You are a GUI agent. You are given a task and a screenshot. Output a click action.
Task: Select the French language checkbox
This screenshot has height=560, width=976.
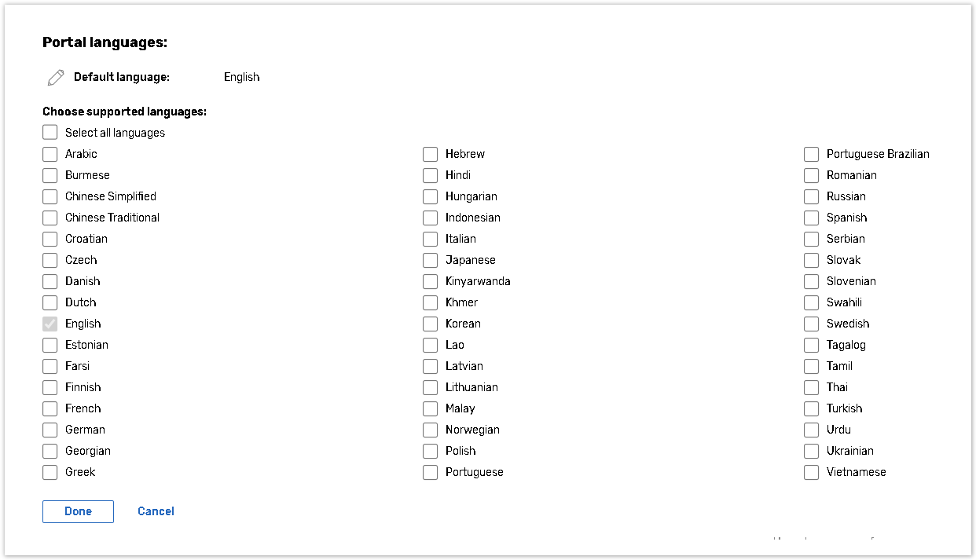(50, 408)
